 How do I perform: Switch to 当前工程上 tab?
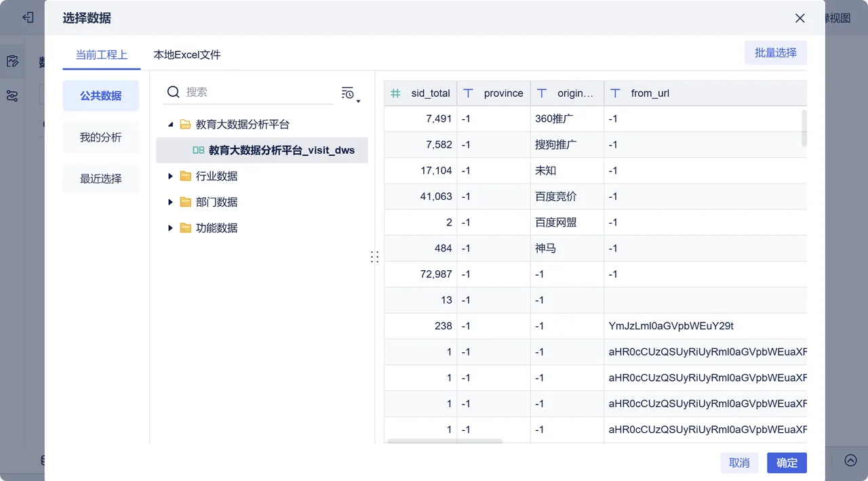(x=102, y=55)
